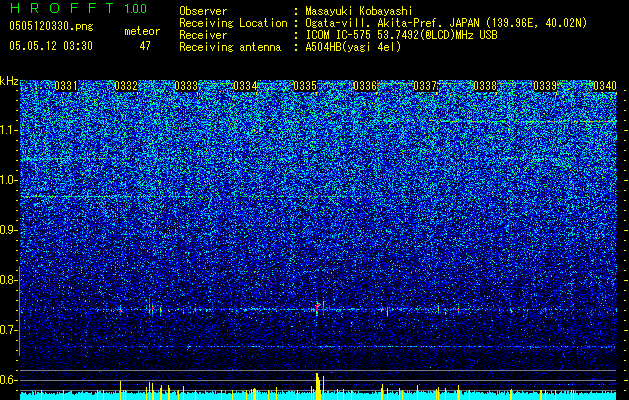
Task: Click the time marker 0331
Action: pos(66,86)
